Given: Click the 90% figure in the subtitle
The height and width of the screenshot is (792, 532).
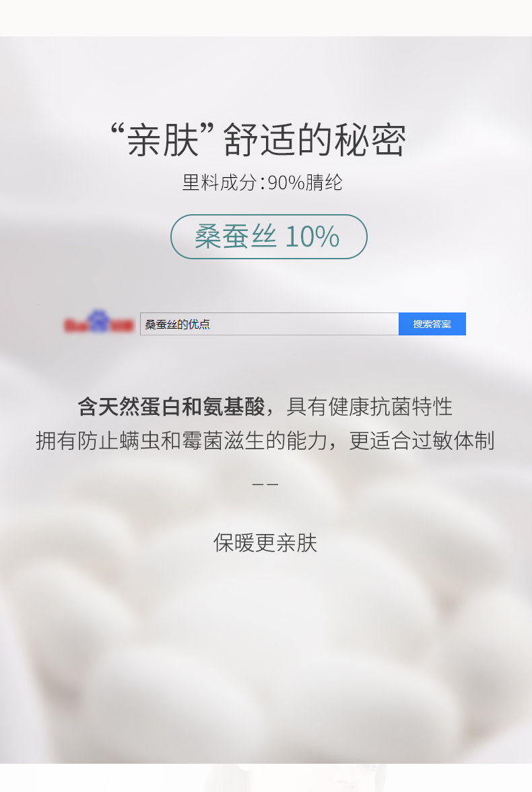Looking at the screenshot, I should click(286, 183).
